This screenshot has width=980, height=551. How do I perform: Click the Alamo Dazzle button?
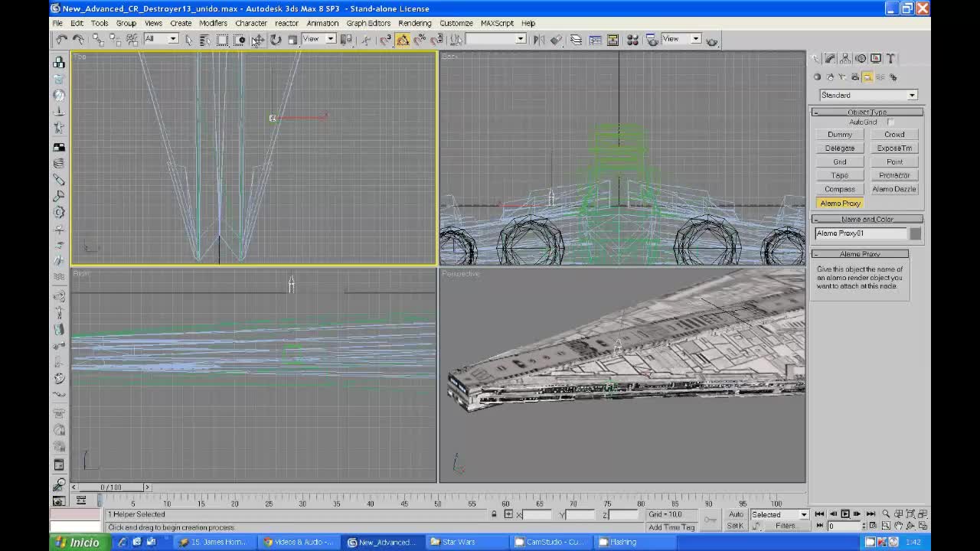[x=894, y=189]
